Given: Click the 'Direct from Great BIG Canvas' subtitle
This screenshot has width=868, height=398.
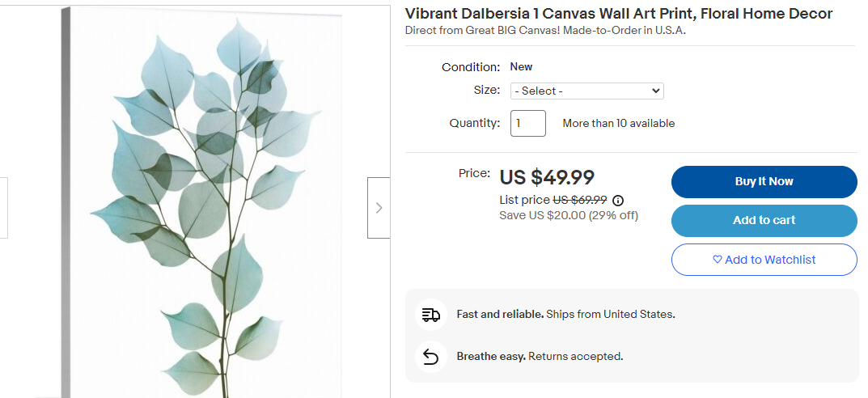Looking at the screenshot, I should coord(545,31).
